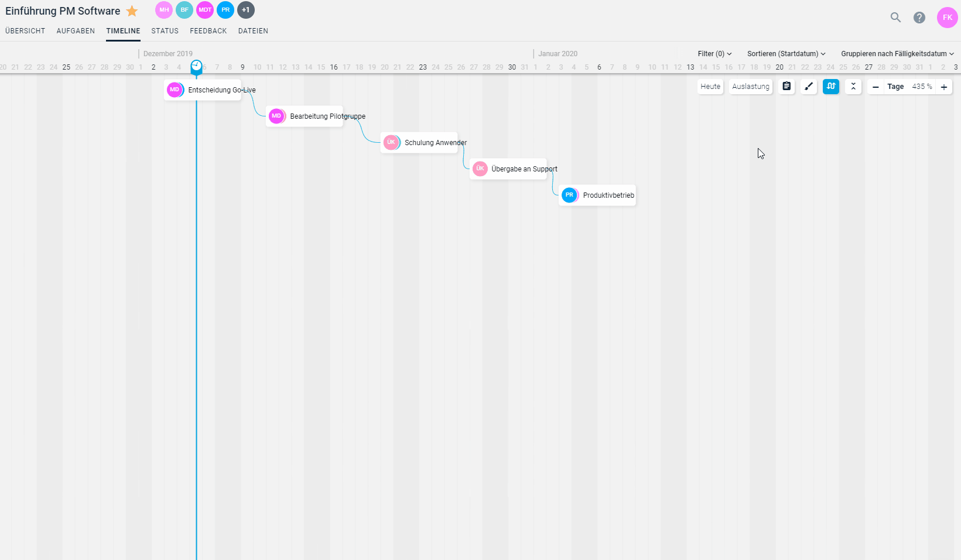Open the Sortieren (Startdatum) dropdown
Viewport: 961px width, 560px height.
786,54
